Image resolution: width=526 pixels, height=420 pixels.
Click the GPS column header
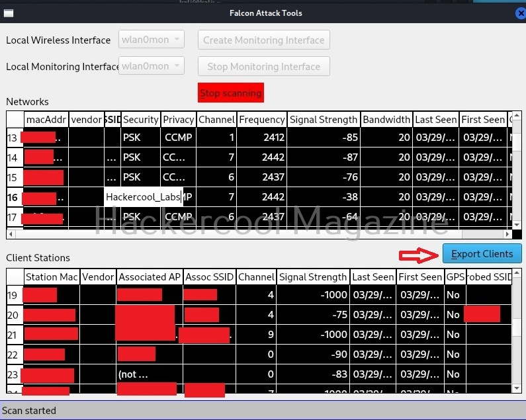[455, 276]
